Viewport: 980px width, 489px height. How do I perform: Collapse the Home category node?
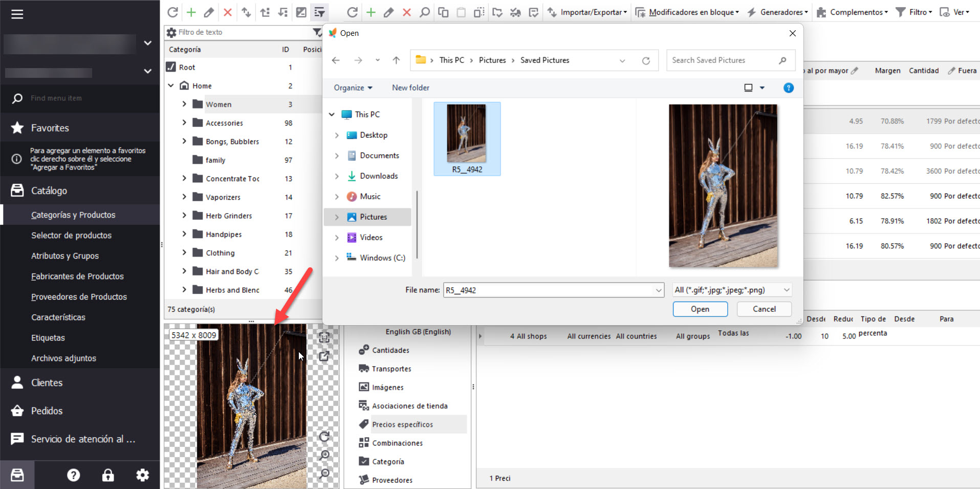click(171, 86)
